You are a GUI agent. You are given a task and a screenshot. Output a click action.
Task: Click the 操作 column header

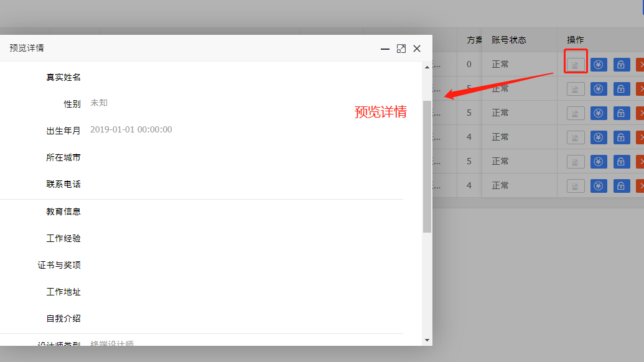coord(576,40)
